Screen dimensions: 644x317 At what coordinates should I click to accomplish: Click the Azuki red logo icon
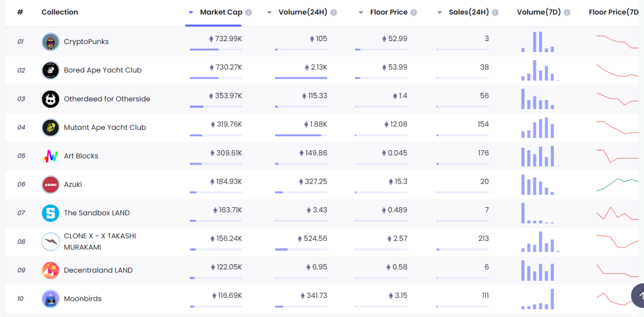[51, 185]
